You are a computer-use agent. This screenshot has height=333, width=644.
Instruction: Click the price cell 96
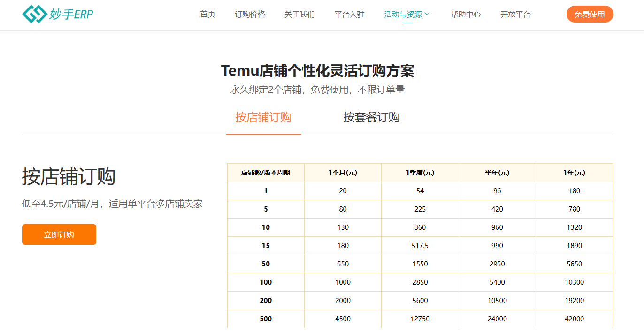pos(497,191)
